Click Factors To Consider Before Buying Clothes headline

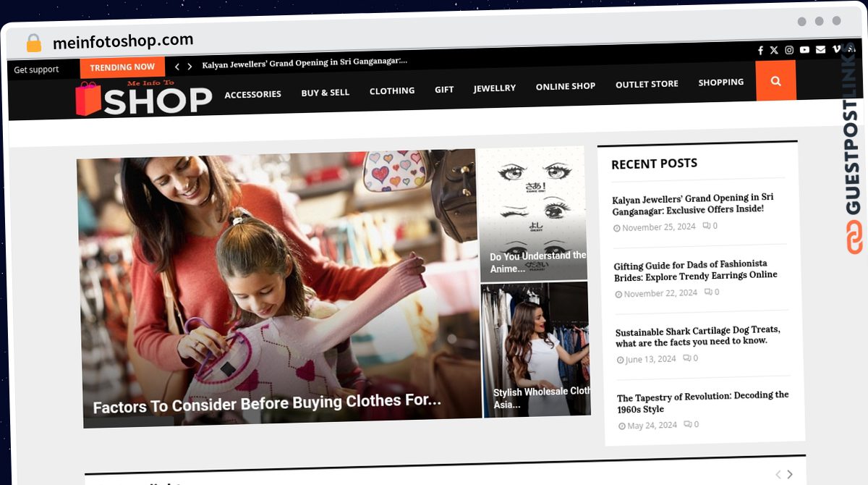click(x=267, y=403)
